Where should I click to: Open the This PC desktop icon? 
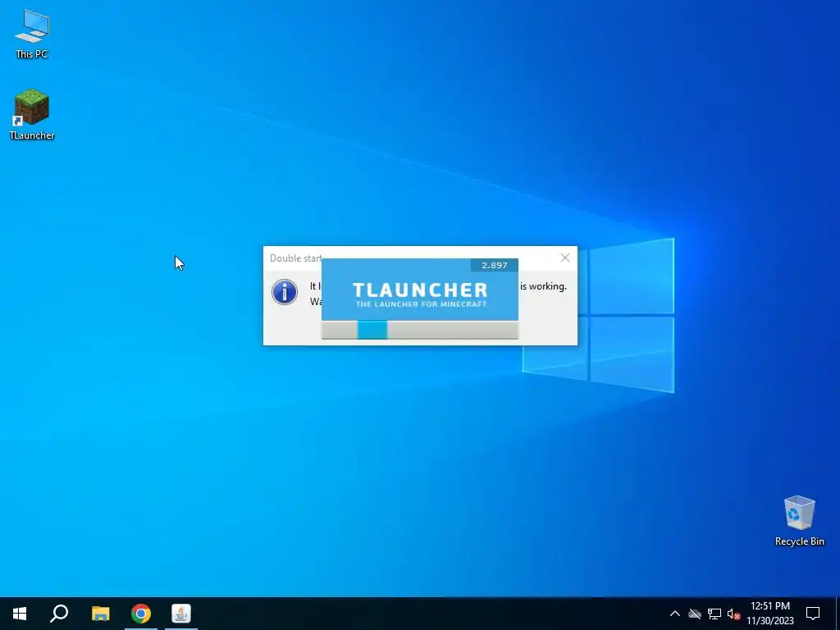(32, 34)
